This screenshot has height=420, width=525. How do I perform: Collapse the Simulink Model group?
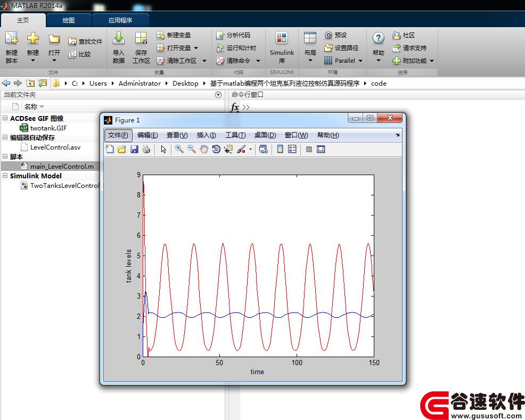click(5, 175)
